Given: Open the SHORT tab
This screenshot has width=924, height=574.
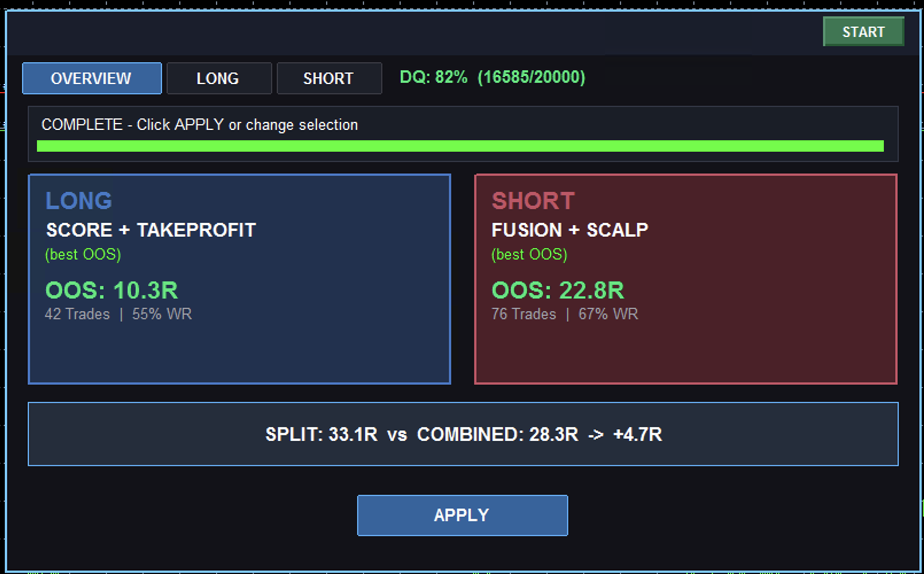Looking at the screenshot, I should (329, 78).
